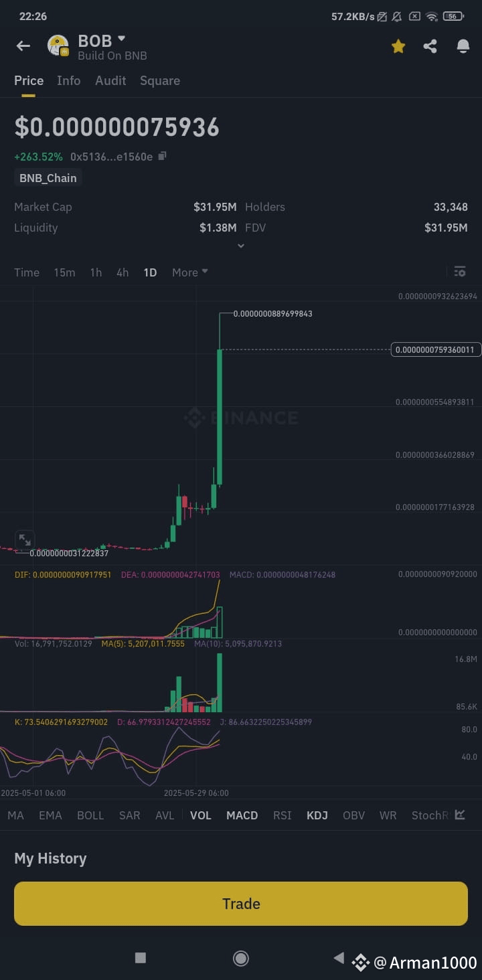Toggle the RSI indicator
Screen dimensions: 482x980
[283, 815]
